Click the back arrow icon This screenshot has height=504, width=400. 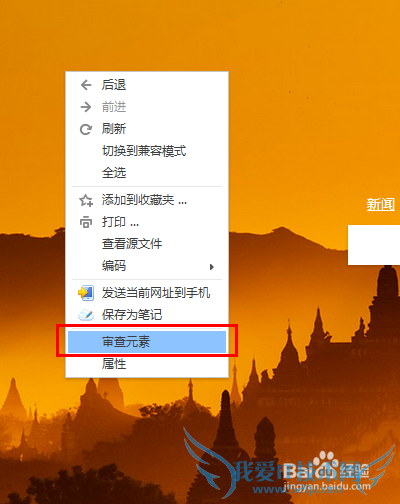click(86, 85)
